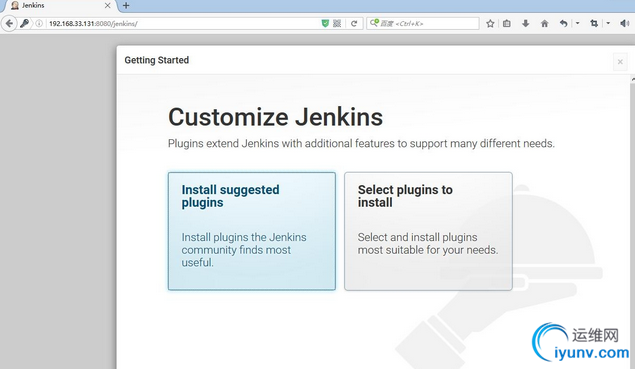This screenshot has height=369, width=635.
Task: Open site information icon in address bar
Action: click(x=39, y=23)
